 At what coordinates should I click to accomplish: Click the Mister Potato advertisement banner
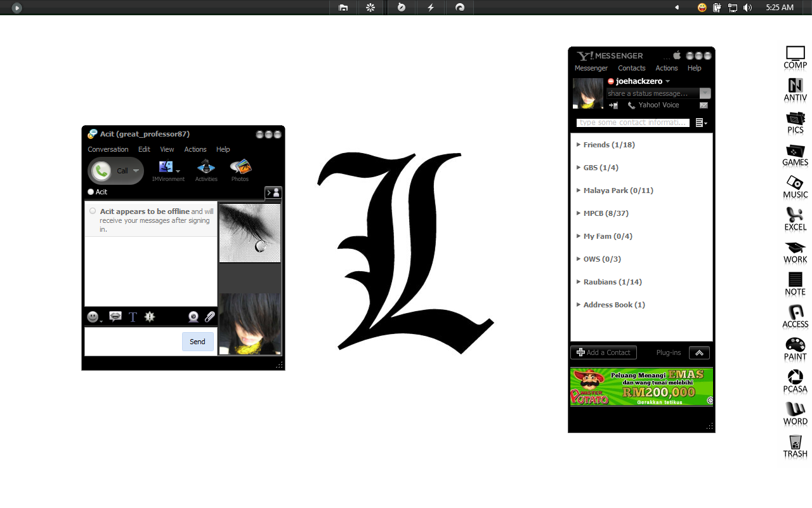(x=641, y=387)
